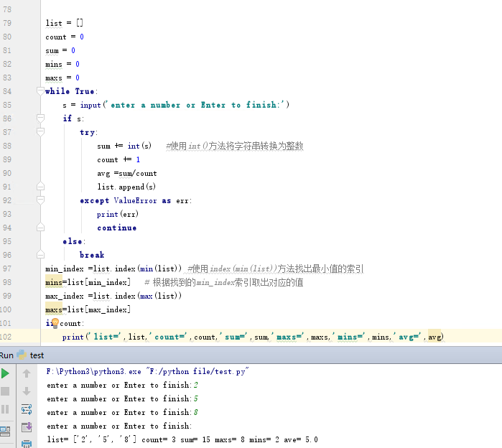Viewport: 502px width, 448px height.
Task: Click the empty-input prompt line in console
Action: point(119,426)
